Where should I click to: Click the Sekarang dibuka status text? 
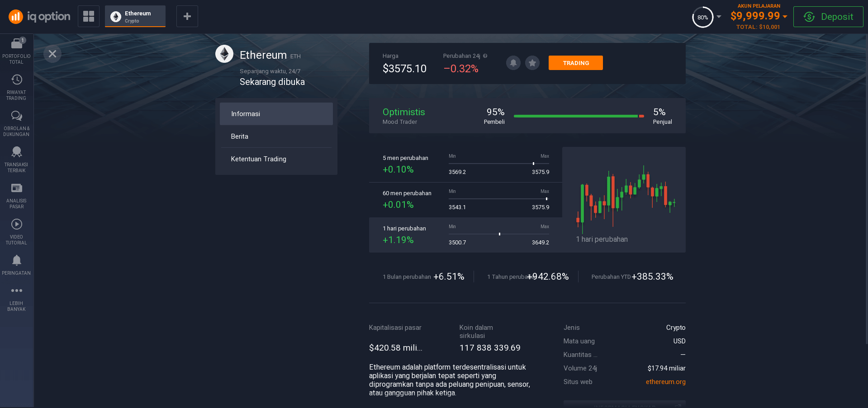(x=272, y=82)
